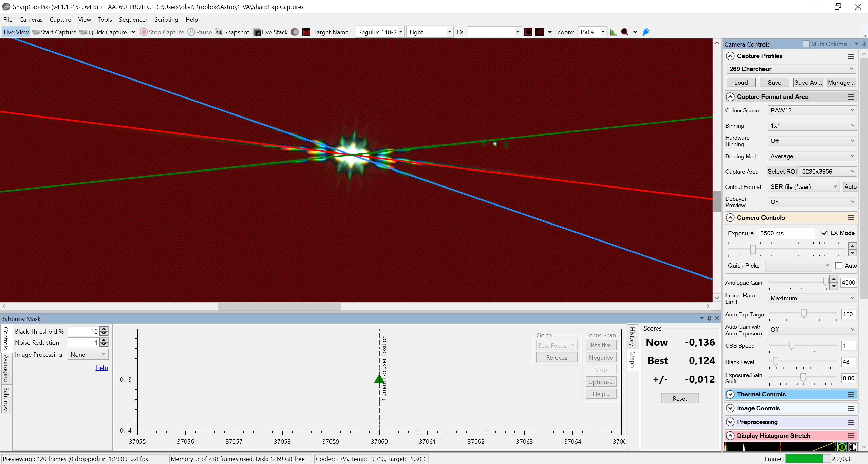Open the Colour Space RAW12 dropdown

click(812, 110)
